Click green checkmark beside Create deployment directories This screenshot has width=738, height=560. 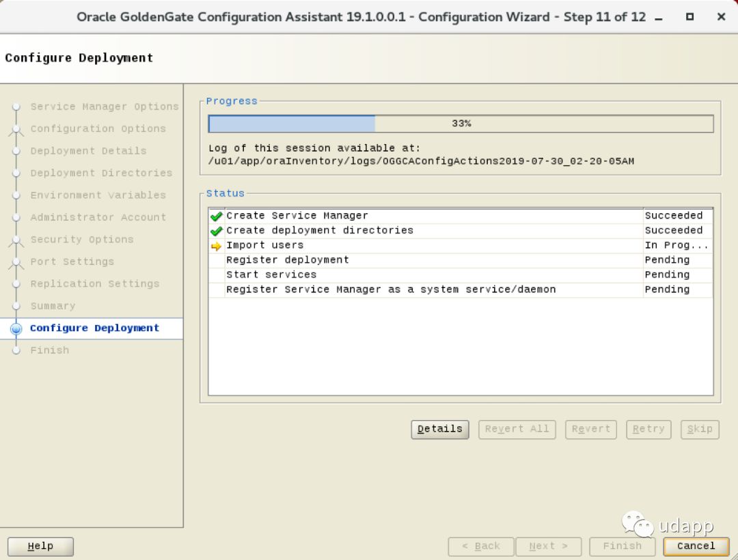(217, 231)
